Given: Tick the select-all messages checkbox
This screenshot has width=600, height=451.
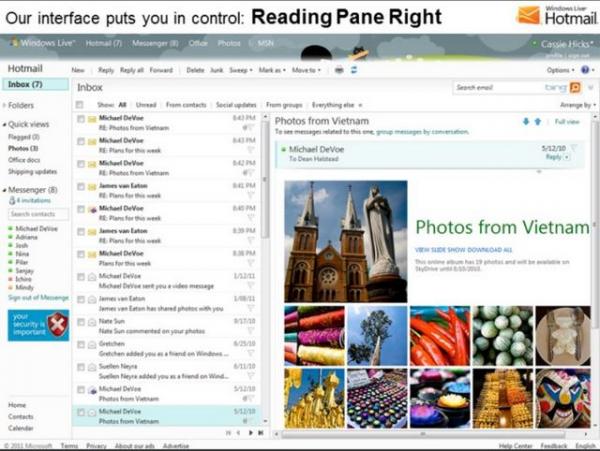Looking at the screenshot, I should tap(79, 105).
